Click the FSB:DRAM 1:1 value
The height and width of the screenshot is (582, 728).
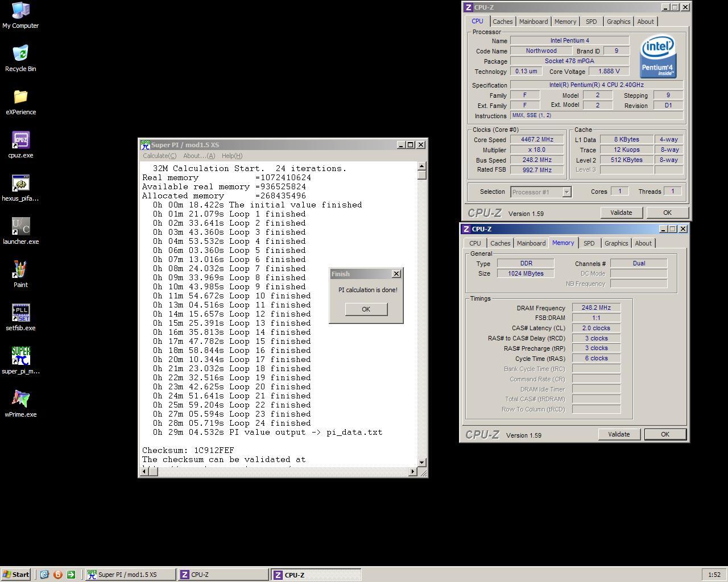(x=596, y=318)
